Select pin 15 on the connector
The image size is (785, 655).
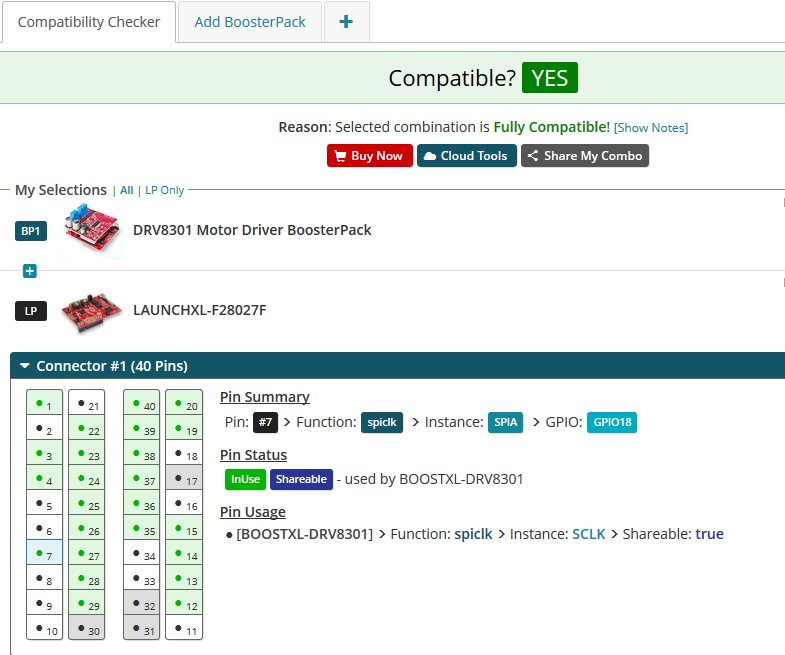[184, 527]
